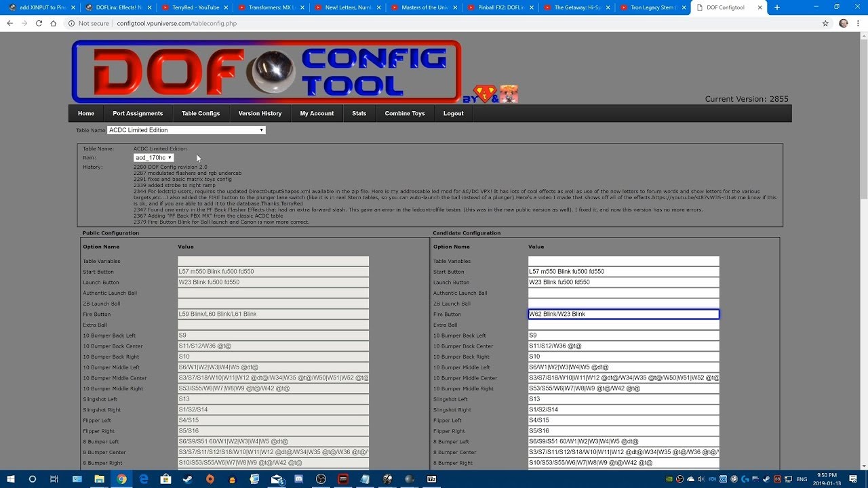Open Discord from the taskbar
The image size is (868, 488).
298,479
